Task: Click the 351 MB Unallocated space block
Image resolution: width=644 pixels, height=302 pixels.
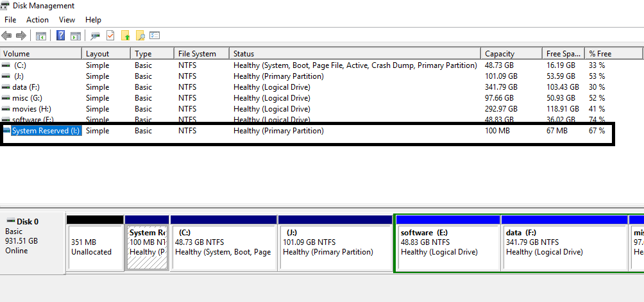Action: (x=94, y=247)
